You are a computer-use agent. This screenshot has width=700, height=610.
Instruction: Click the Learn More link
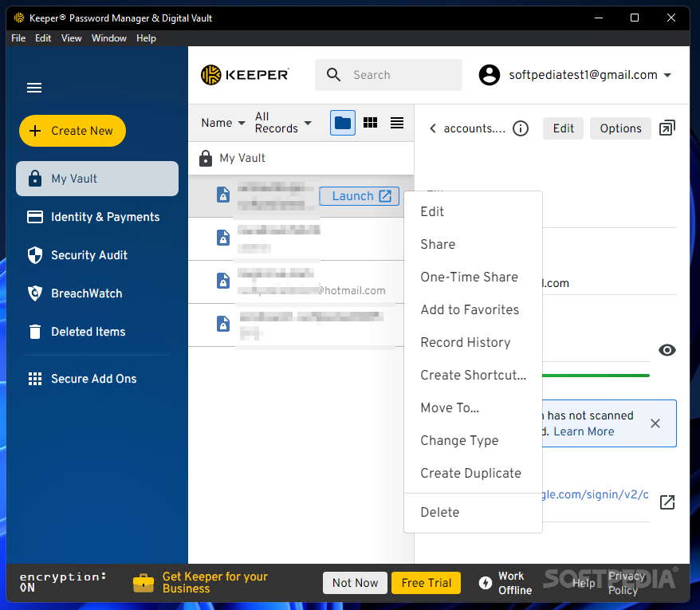584,432
